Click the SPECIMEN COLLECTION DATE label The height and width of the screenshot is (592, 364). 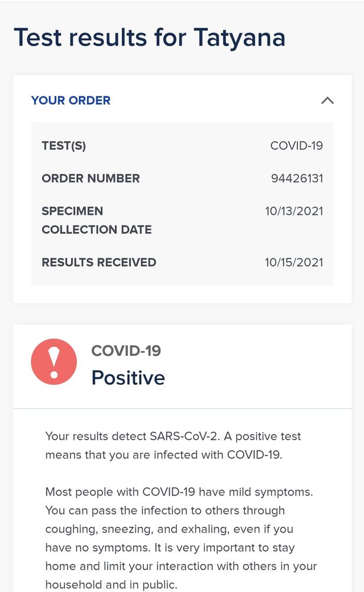(96, 220)
